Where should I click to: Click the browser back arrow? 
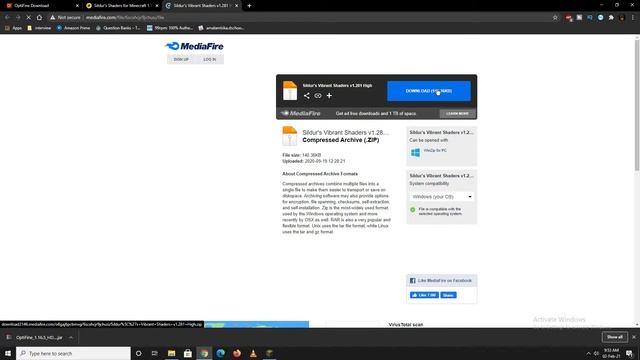coord(7,18)
